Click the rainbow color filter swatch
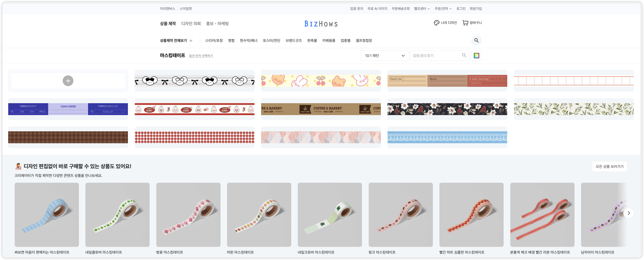This screenshot has height=260, width=644. point(476,56)
